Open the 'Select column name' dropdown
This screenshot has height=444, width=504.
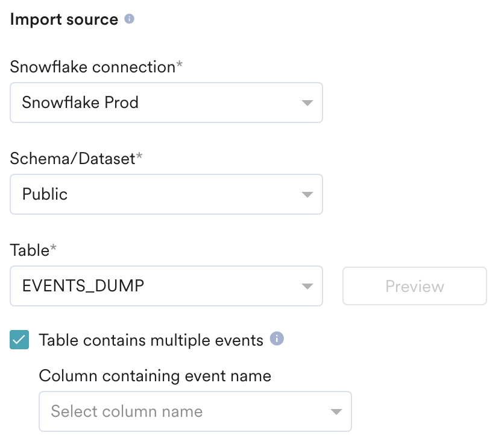195,411
